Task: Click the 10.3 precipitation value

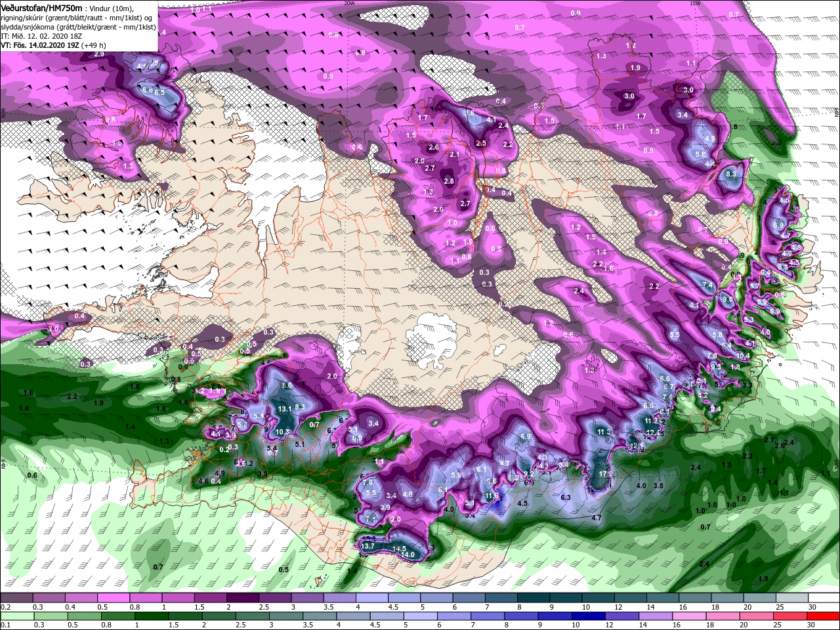Action: click(x=282, y=432)
